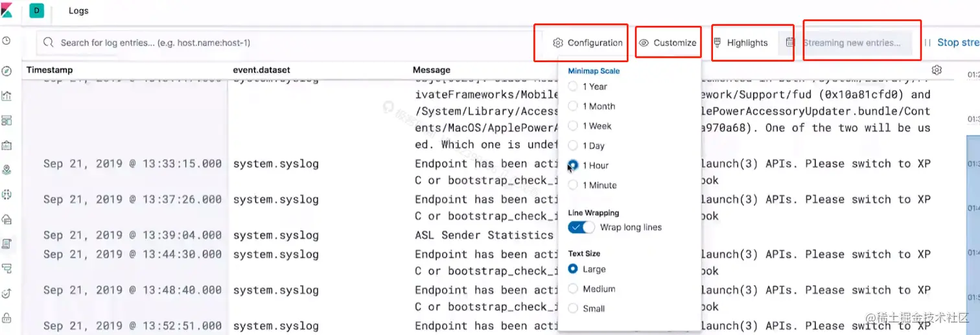Click Stop streaming button
The image size is (980, 335).
951,42
